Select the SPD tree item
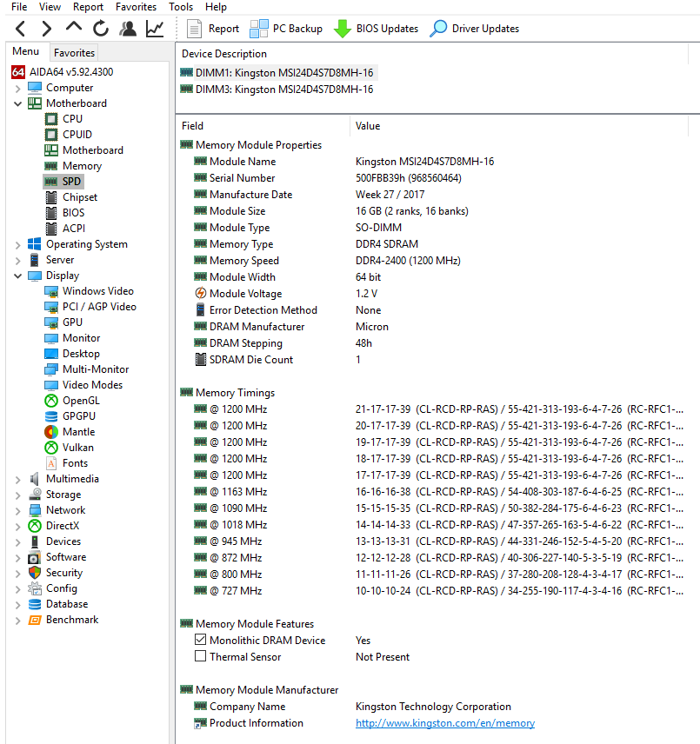The image size is (700, 744). [x=63, y=182]
